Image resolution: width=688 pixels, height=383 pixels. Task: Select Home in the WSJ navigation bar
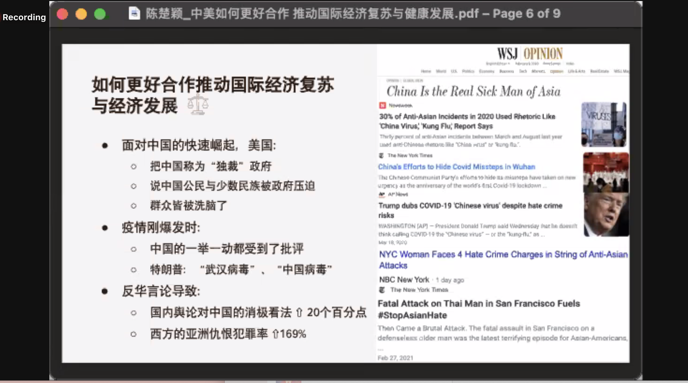pyautogui.click(x=426, y=71)
